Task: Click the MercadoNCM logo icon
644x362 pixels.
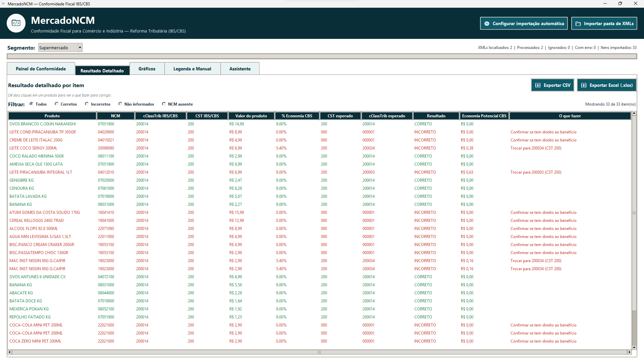Action: 16,23
